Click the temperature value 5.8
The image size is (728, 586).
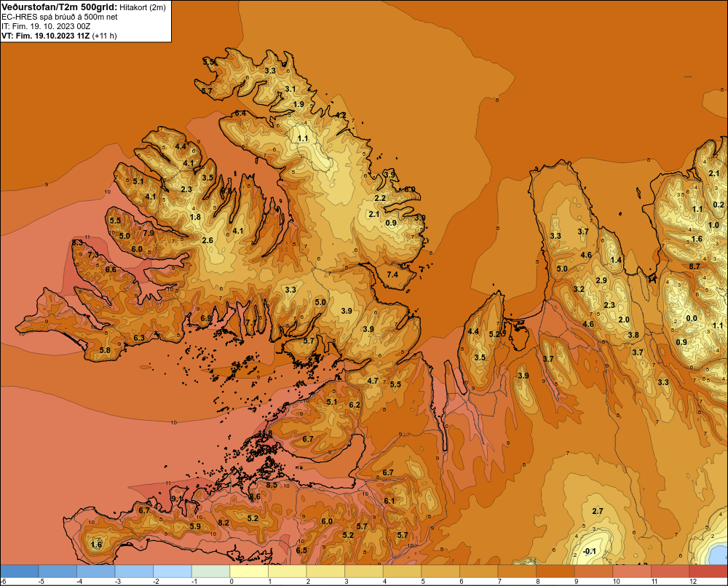coord(105,350)
